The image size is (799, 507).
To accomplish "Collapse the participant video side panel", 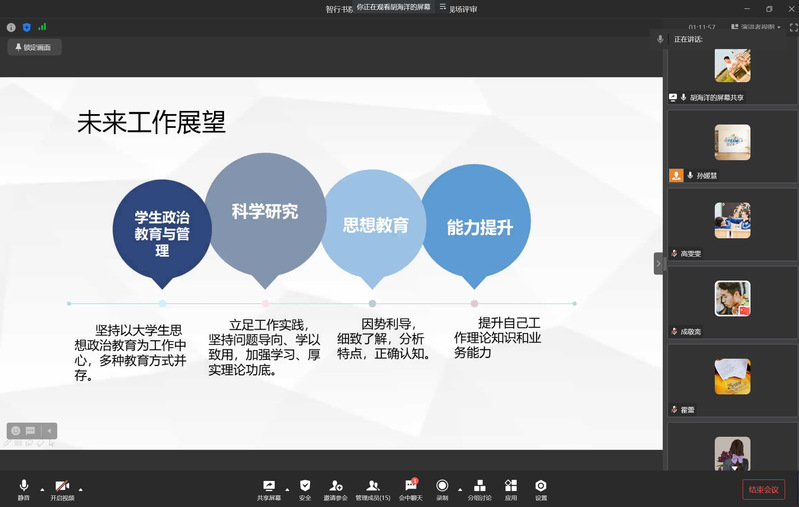I will pyautogui.click(x=658, y=263).
